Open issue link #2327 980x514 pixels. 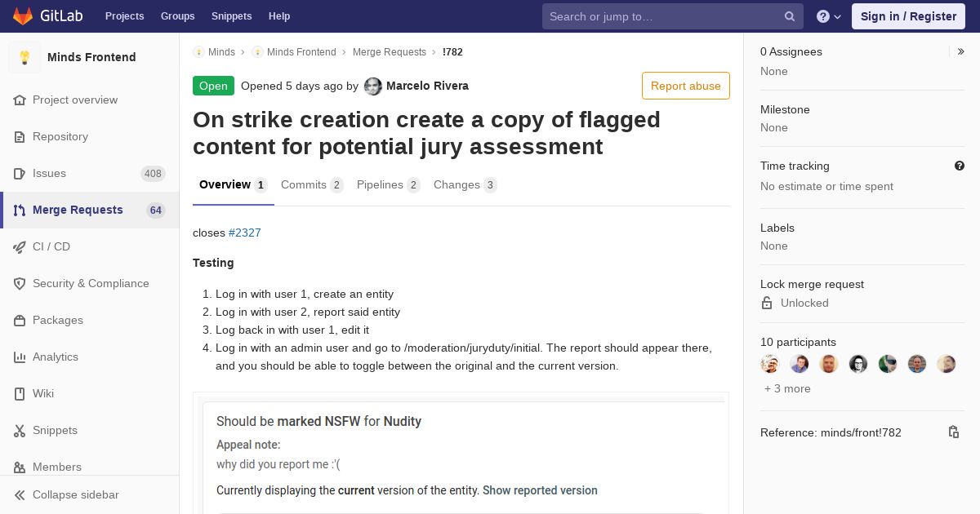pyautogui.click(x=245, y=233)
